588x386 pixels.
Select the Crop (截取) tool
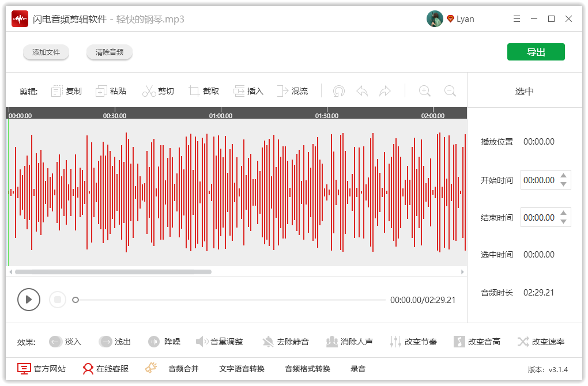194,91
